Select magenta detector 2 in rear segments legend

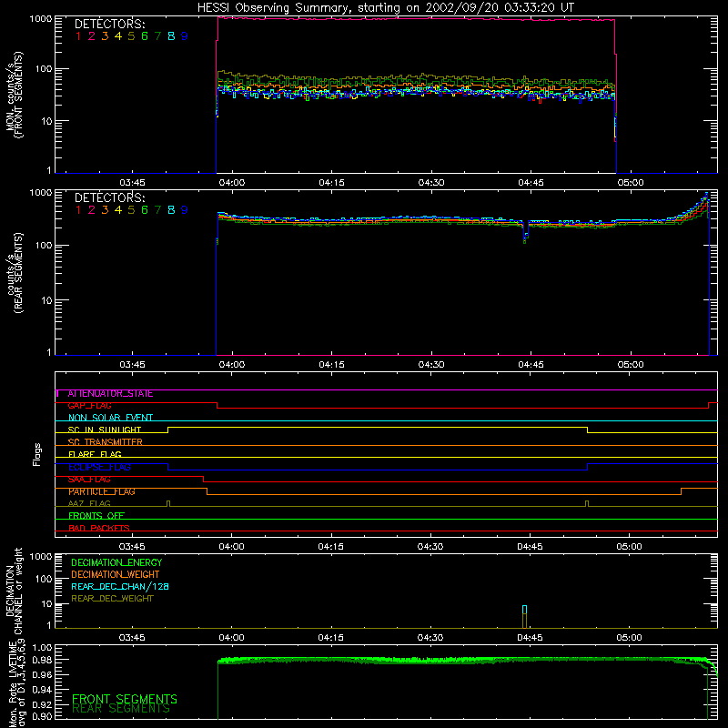[92, 210]
